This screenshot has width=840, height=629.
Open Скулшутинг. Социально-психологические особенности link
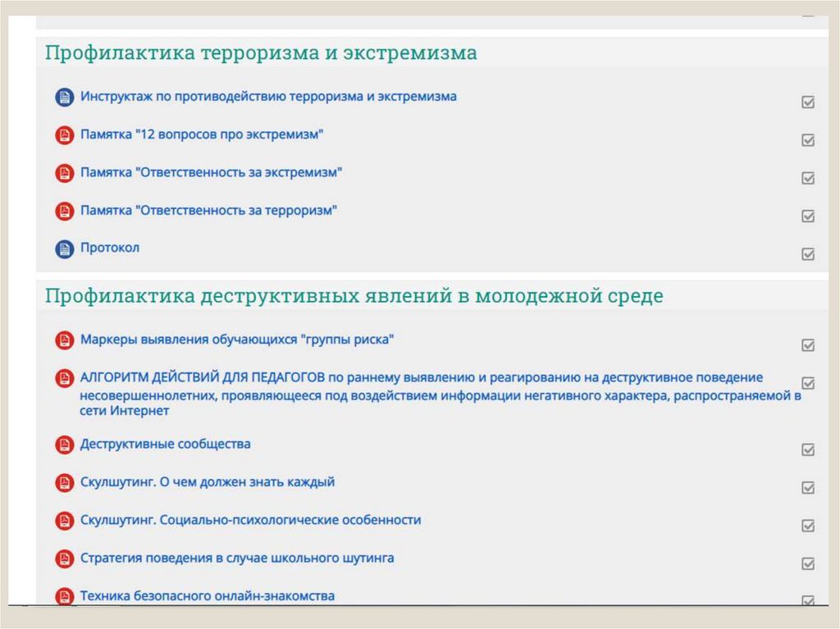coord(251,520)
